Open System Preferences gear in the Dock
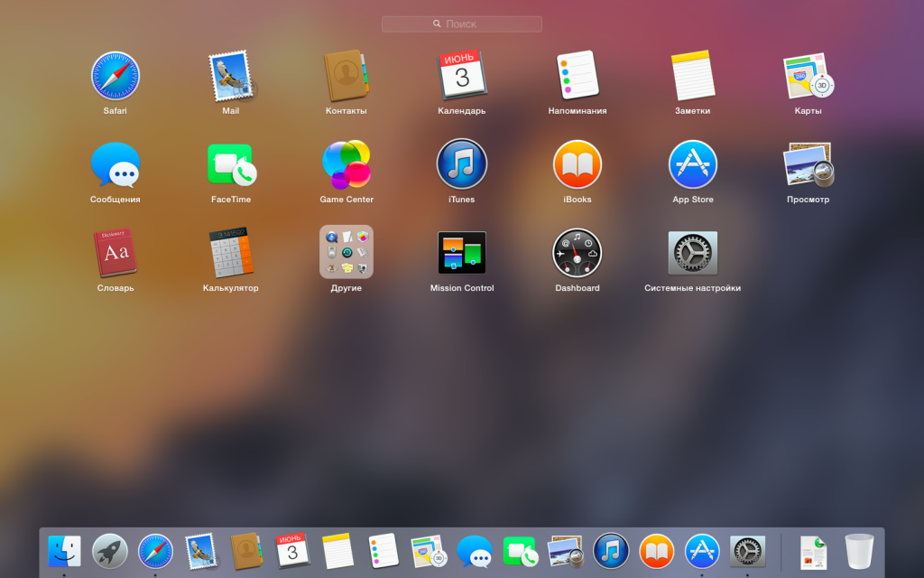Image resolution: width=924 pixels, height=578 pixels. point(747,552)
